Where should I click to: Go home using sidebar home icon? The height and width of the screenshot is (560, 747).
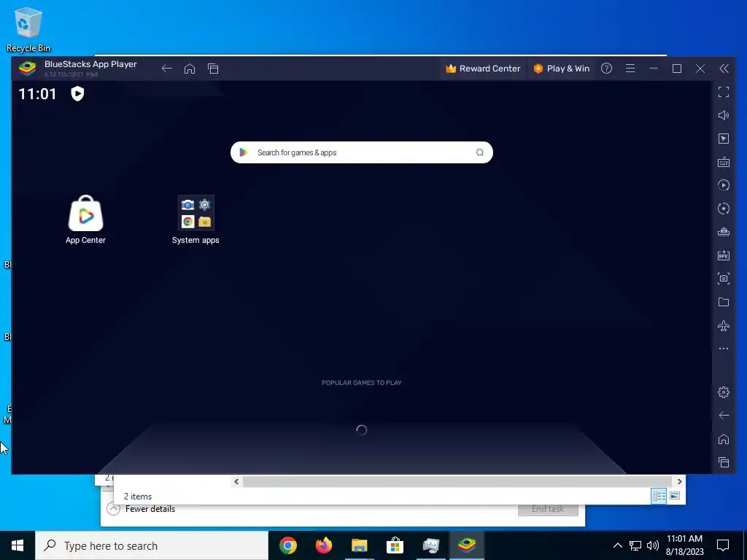[724, 439]
